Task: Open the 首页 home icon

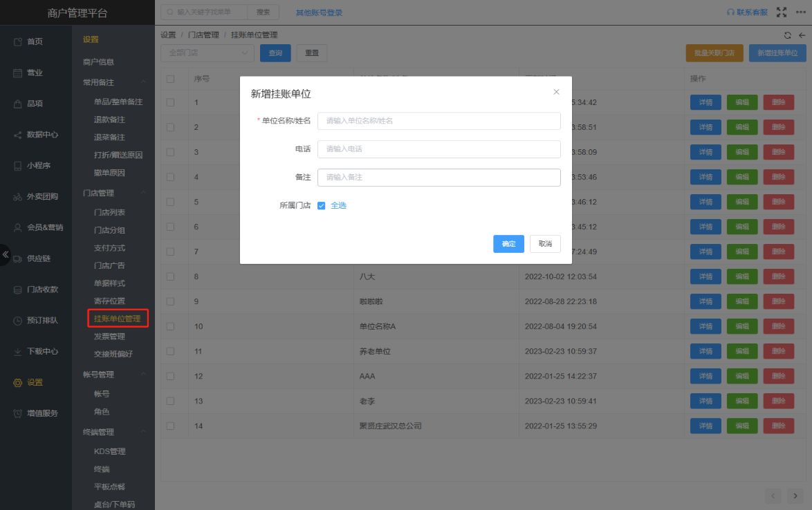Action: pyautogui.click(x=17, y=41)
